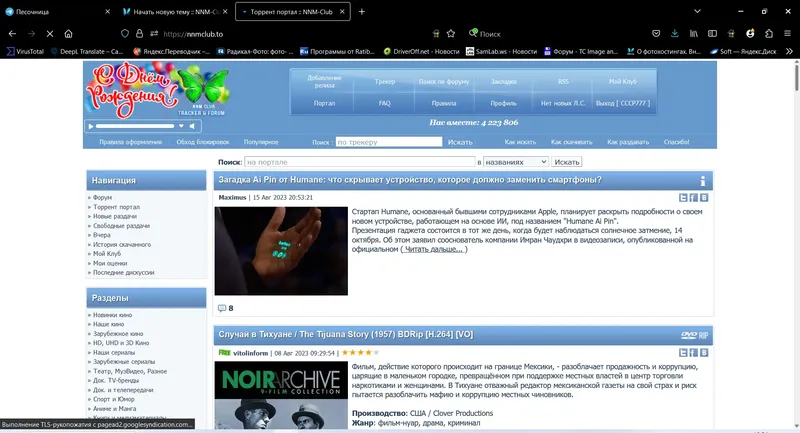Open the Трекер menu item
The height and width of the screenshot is (433, 800).
point(385,82)
